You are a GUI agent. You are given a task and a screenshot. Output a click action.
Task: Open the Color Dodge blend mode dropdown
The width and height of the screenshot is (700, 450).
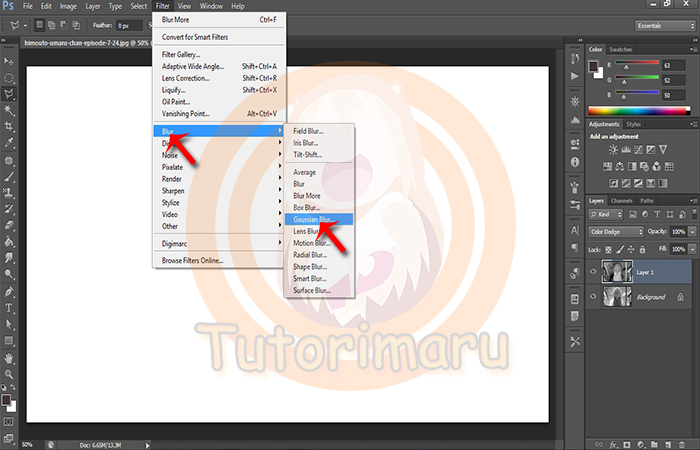pyautogui.click(x=616, y=232)
